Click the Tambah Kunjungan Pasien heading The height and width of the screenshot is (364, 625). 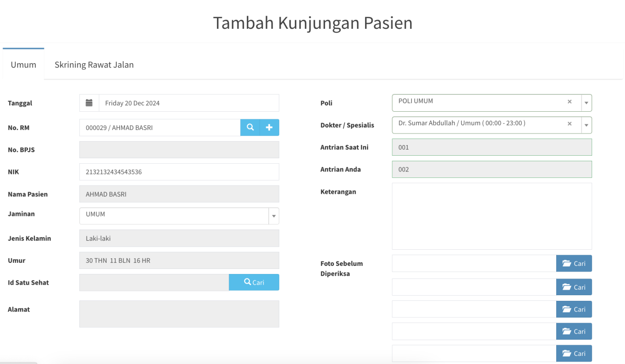(x=312, y=23)
